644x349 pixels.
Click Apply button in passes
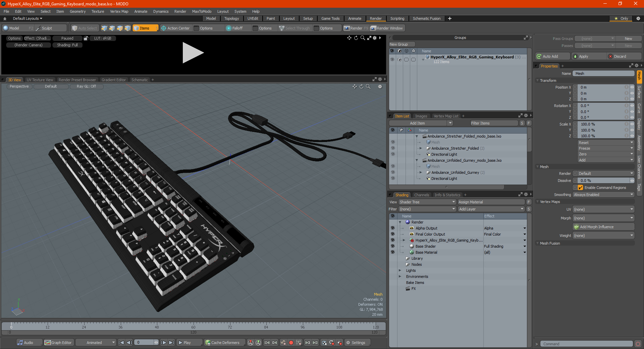(589, 56)
